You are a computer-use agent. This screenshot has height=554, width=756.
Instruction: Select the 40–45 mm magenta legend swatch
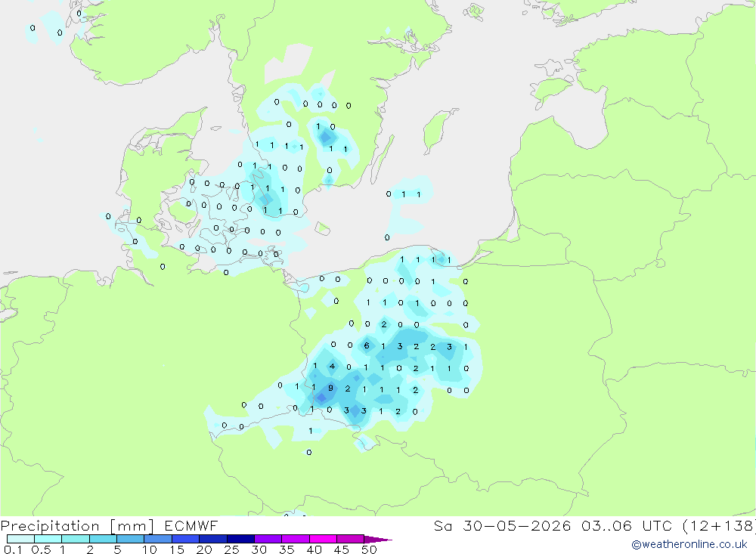(x=323, y=539)
